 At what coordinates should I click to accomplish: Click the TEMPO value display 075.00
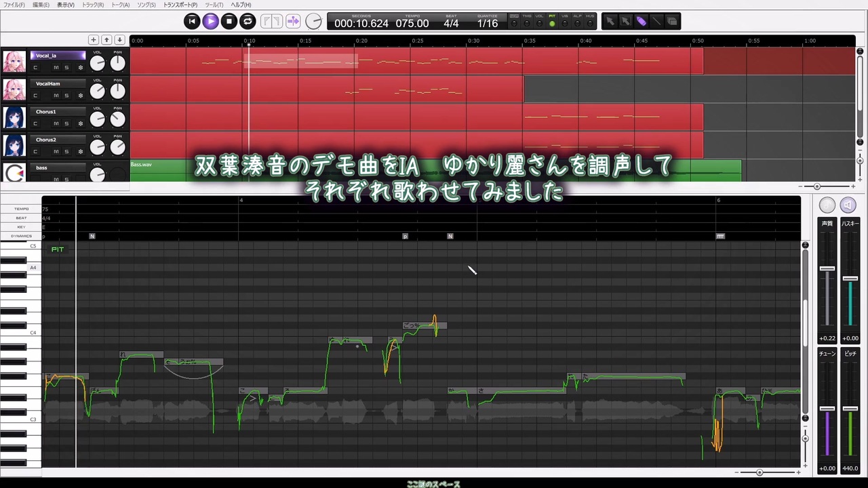tap(412, 24)
